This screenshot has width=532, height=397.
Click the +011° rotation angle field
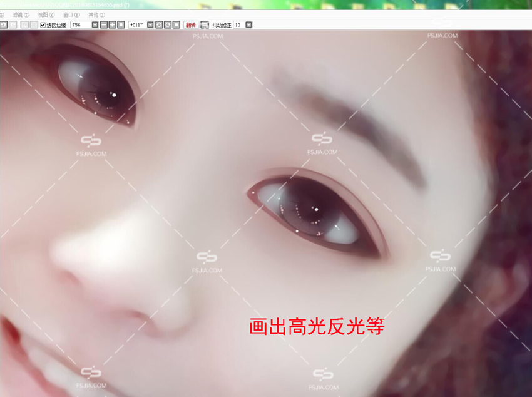click(138, 25)
